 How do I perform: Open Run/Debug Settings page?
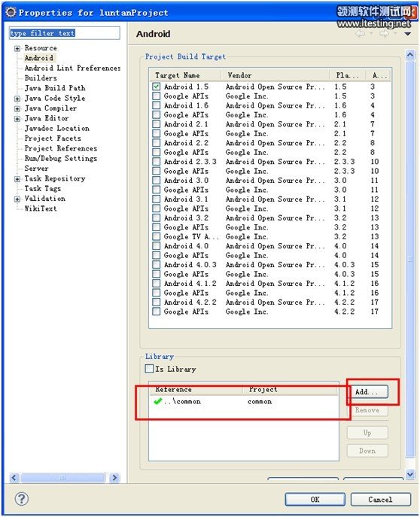coord(61,158)
